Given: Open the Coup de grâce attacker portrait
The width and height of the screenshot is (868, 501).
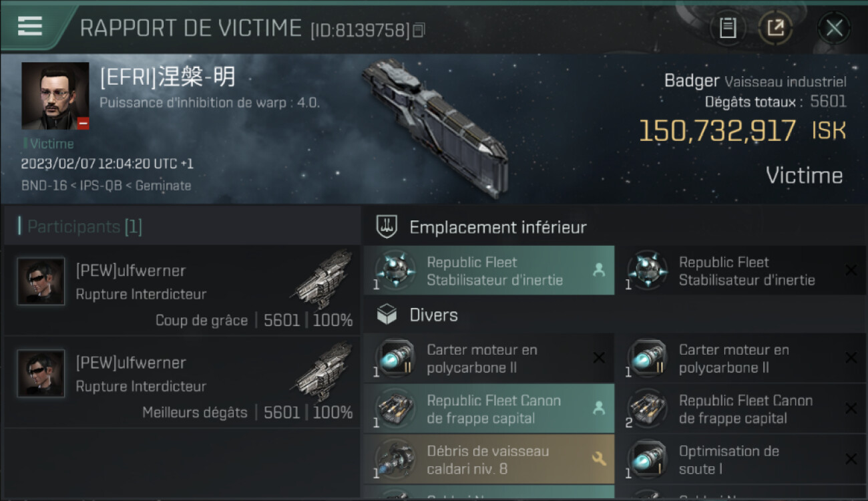Looking at the screenshot, I should [x=41, y=281].
